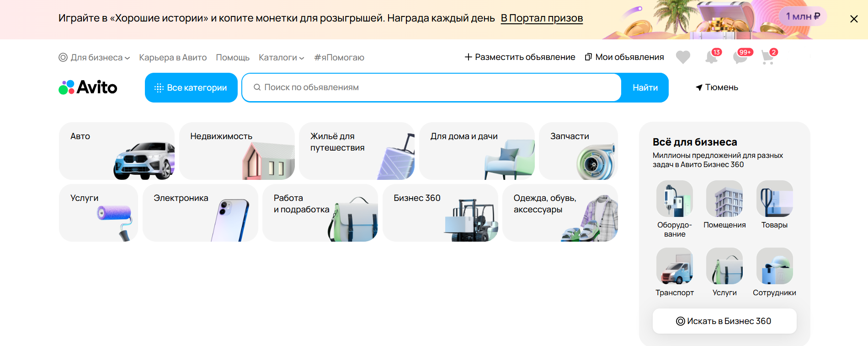The height and width of the screenshot is (346, 868).
Task: Open the #яПомогаю link
Action: 339,58
